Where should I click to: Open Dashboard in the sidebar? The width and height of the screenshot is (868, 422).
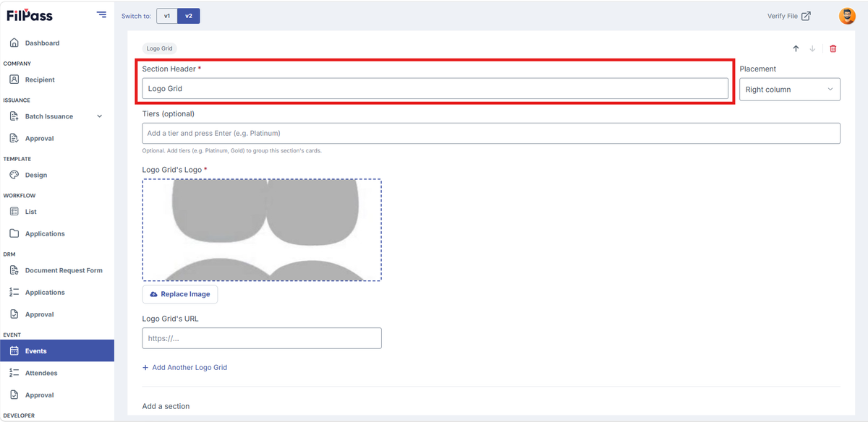coord(57,43)
